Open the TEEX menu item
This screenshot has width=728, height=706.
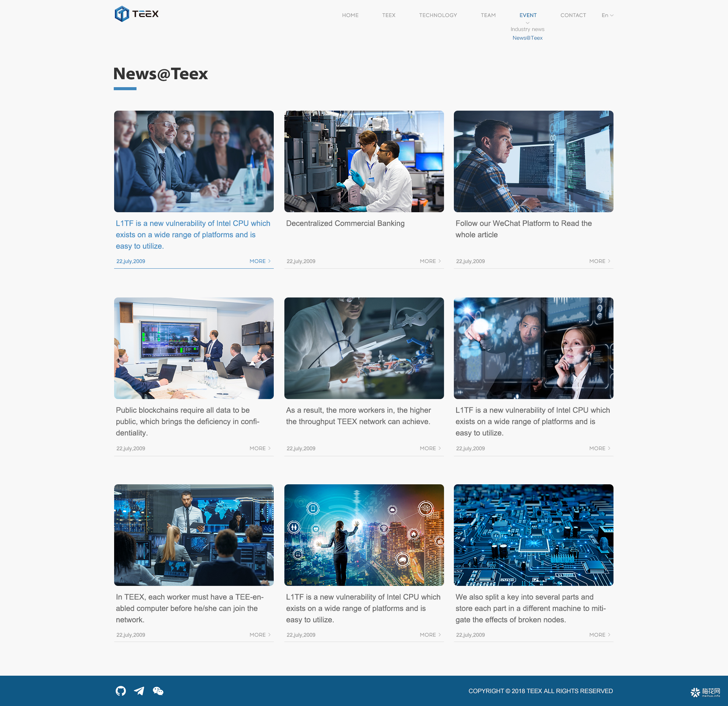[389, 15]
